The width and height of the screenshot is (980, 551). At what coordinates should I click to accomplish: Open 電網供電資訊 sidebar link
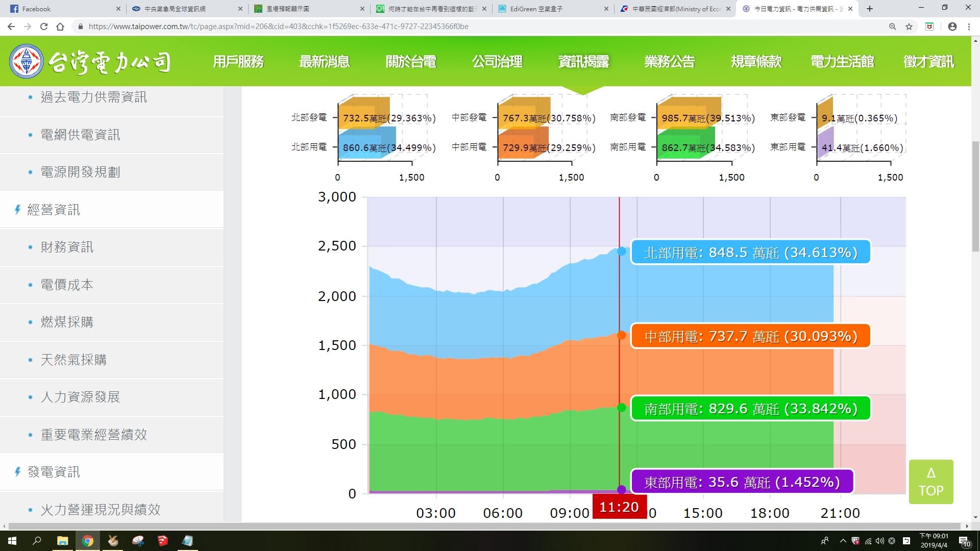coord(81,135)
